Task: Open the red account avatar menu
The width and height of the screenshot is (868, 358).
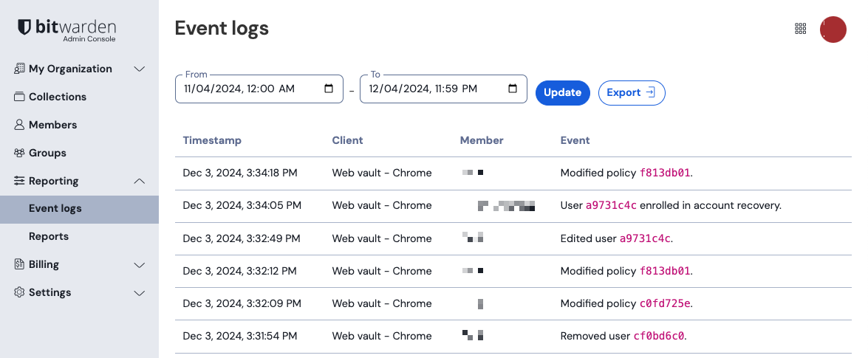Action: pyautogui.click(x=833, y=30)
